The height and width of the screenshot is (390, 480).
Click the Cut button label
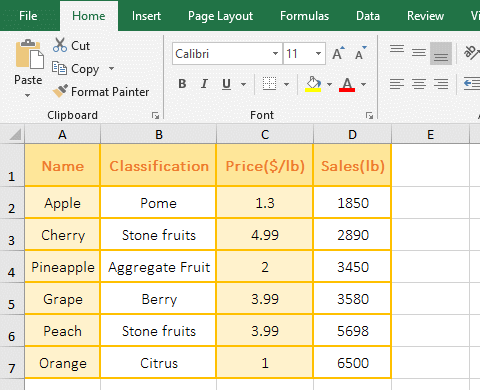point(80,46)
